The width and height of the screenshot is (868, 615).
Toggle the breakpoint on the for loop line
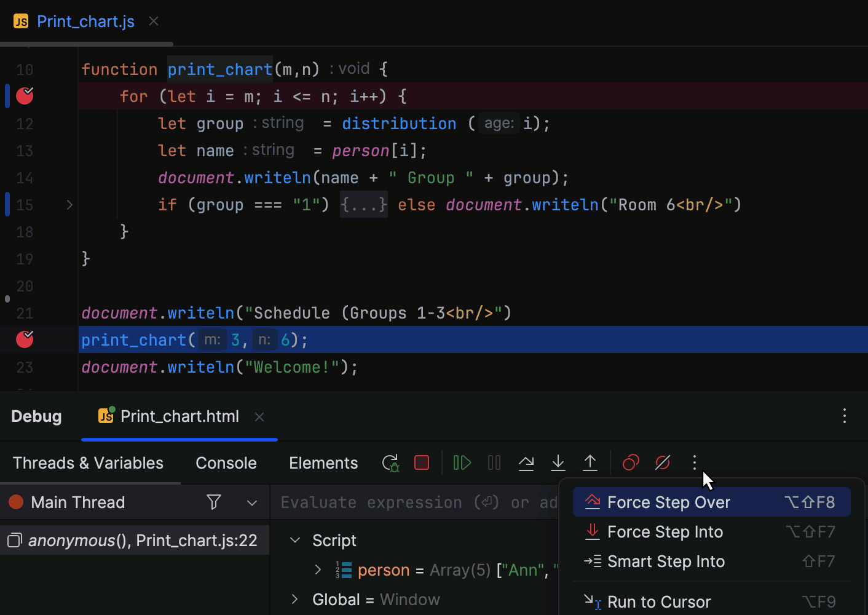25,96
